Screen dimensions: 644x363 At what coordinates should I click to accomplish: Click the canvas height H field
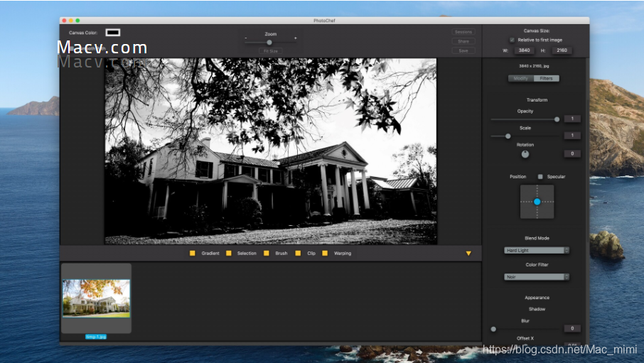(x=562, y=50)
